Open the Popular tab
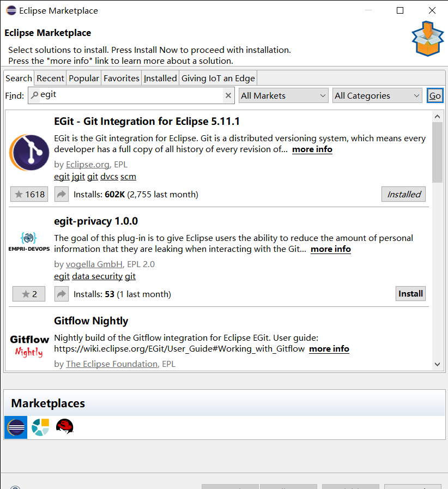Viewport: 448px width, 489px height. pyautogui.click(x=84, y=78)
